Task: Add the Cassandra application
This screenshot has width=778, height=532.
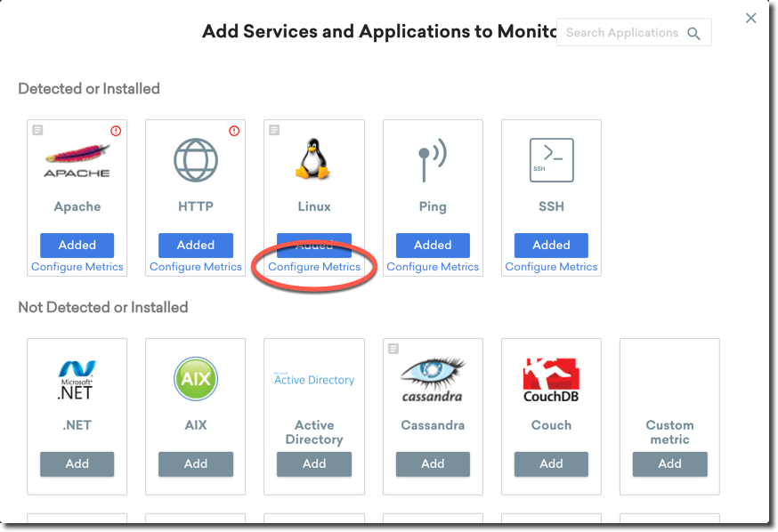Action: click(433, 464)
